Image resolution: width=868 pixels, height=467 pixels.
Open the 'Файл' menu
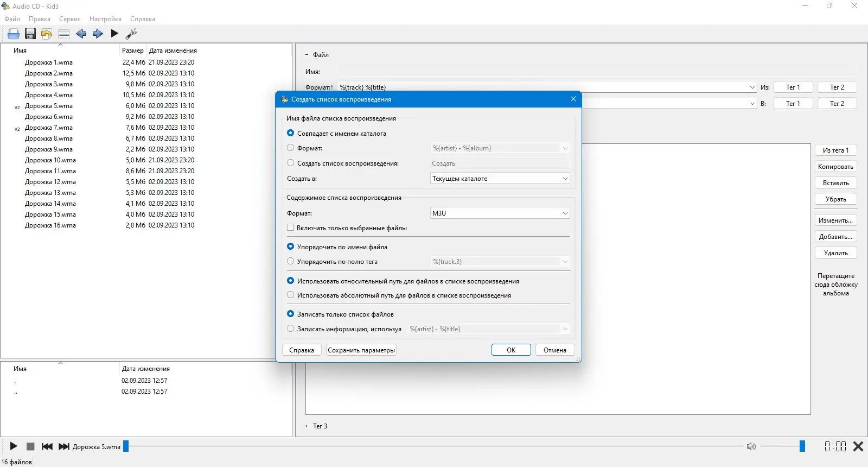[12, 18]
